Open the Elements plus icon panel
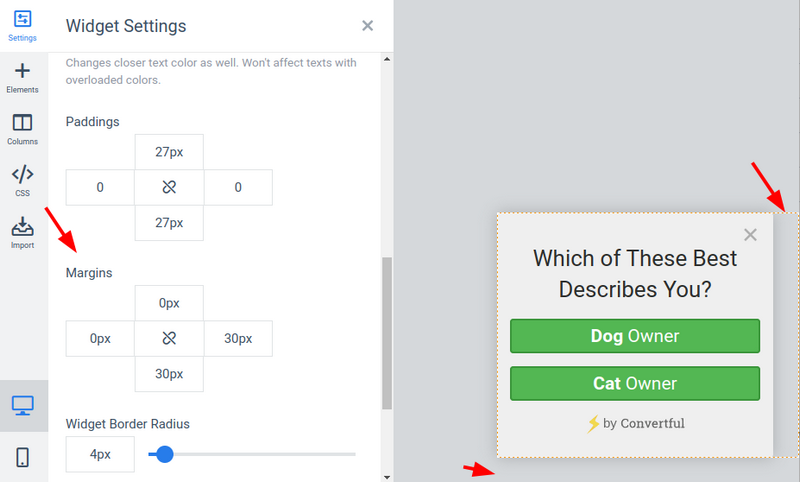Image resolution: width=800 pixels, height=482 pixels. click(22, 78)
